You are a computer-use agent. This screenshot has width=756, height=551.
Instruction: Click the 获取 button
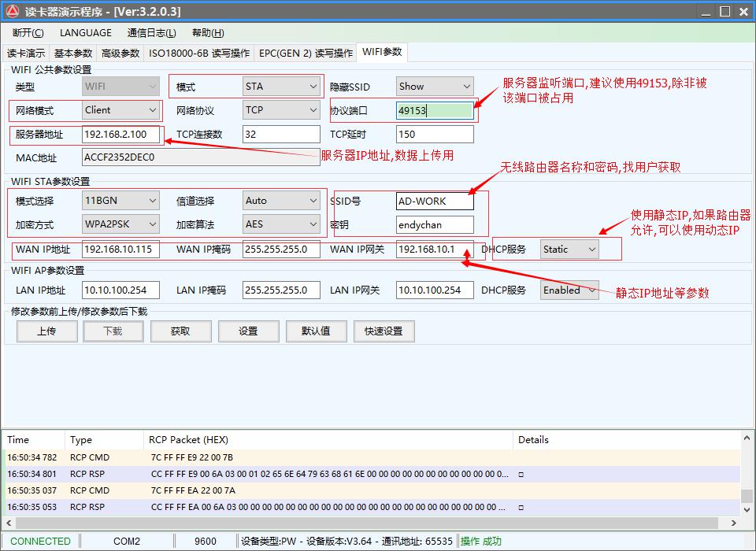(181, 331)
